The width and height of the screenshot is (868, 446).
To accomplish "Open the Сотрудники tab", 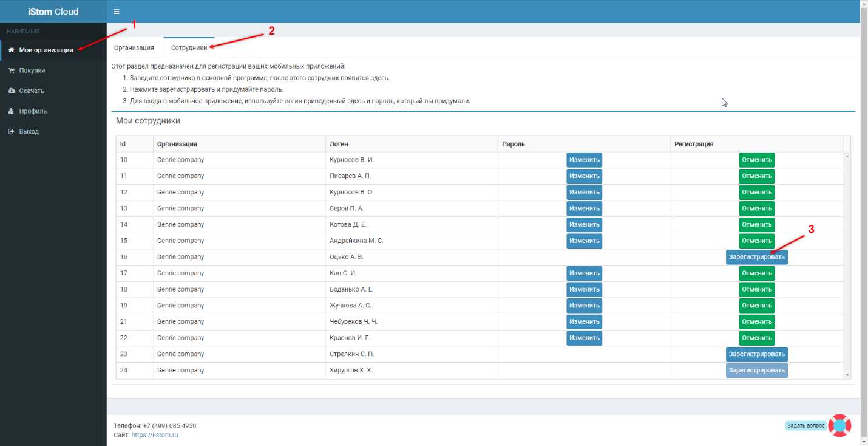I will 189,47.
